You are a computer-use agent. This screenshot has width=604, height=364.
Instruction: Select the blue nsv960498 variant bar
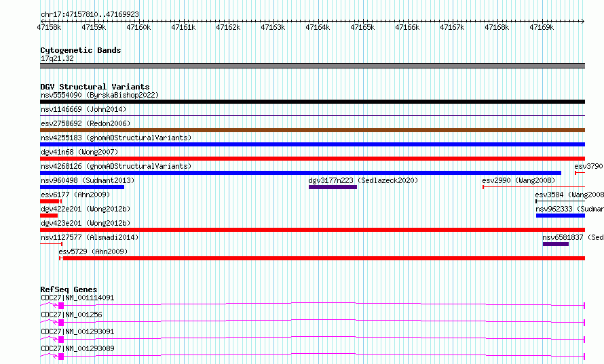click(82, 187)
